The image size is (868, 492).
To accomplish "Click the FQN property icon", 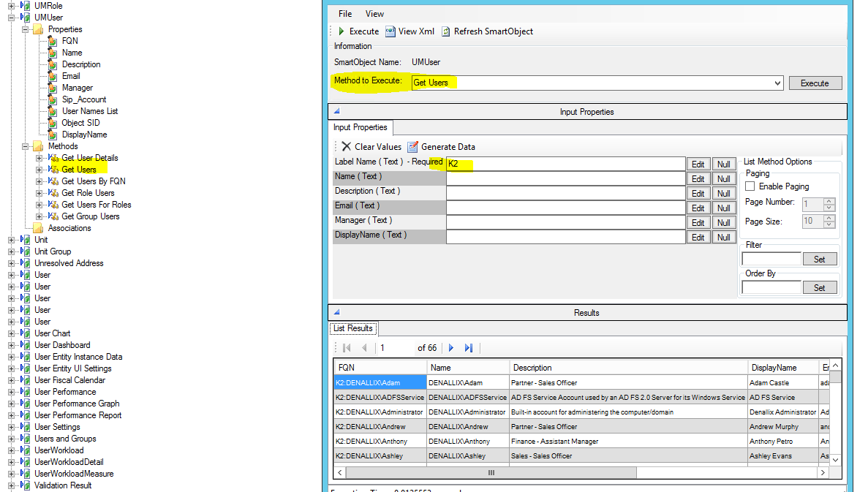I will coord(53,41).
